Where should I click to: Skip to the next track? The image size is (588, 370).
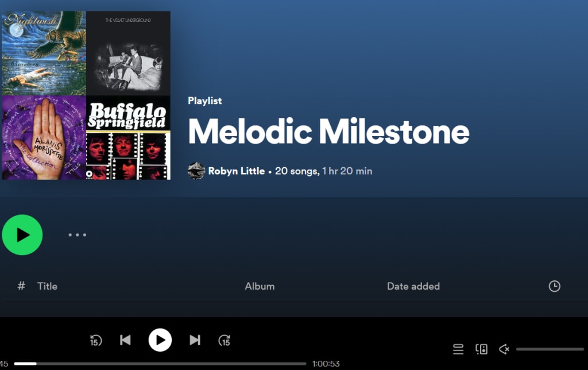195,340
